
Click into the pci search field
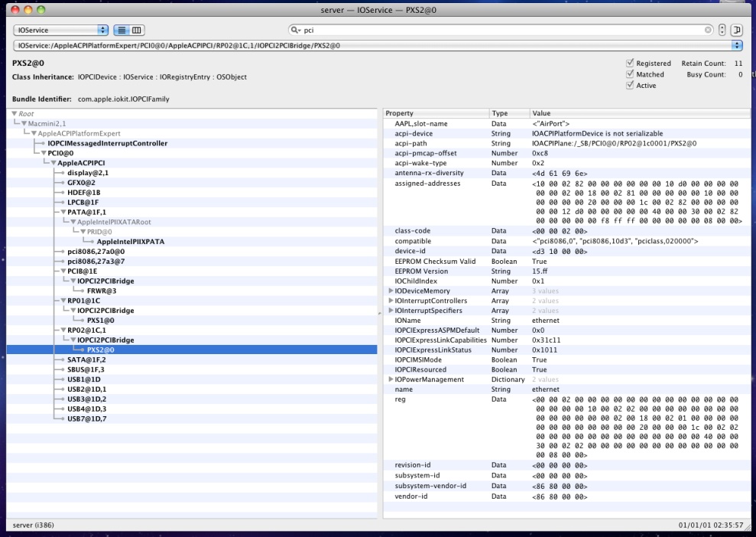pyautogui.click(x=501, y=30)
